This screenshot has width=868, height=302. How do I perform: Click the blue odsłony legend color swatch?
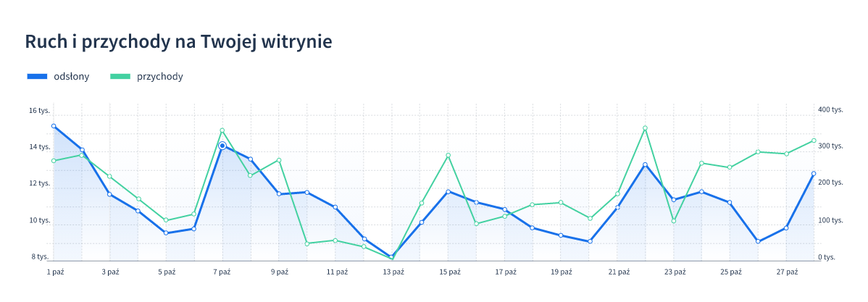pyautogui.click(x=37, y=77)
